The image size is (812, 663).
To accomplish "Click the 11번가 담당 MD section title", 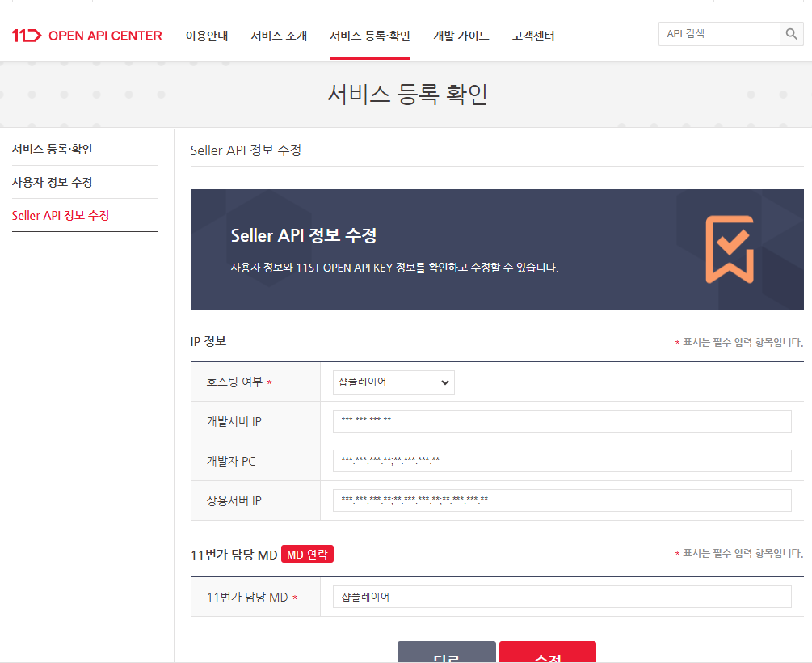I will tap(234, 555).
